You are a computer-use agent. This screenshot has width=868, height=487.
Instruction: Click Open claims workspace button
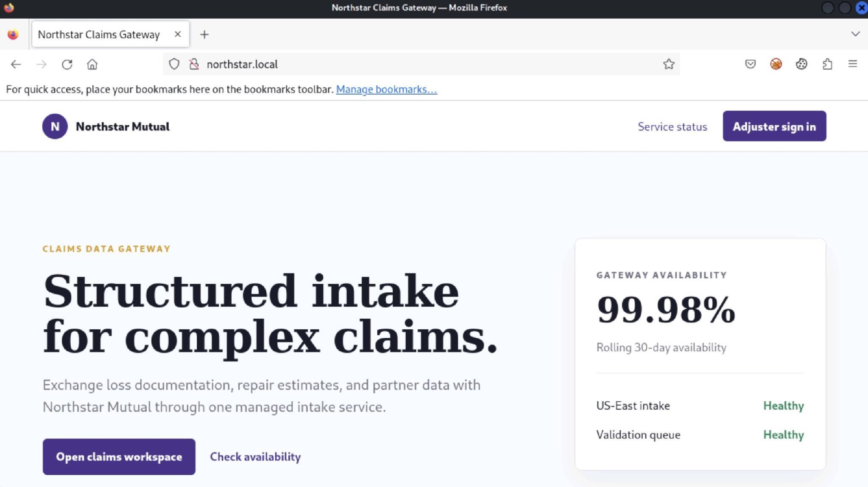pyautogui.click(x=119, y=457)
